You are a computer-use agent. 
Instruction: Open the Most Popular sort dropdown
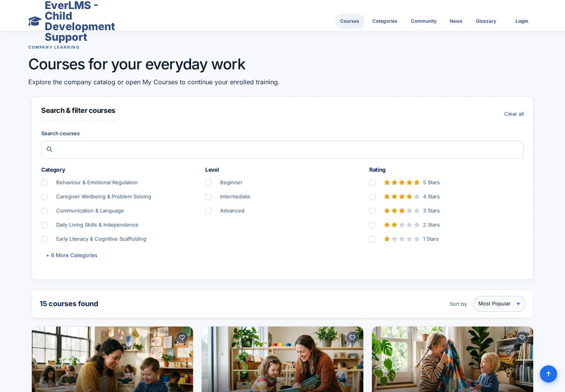499,304
